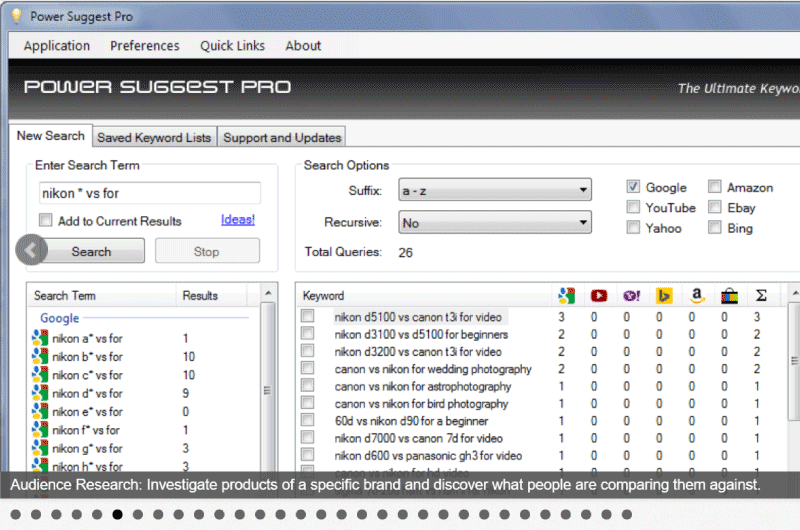Click the Search Term list scrollbar thumb
Viewport: 800px width, 530px height.
click(x=268, y=391)
